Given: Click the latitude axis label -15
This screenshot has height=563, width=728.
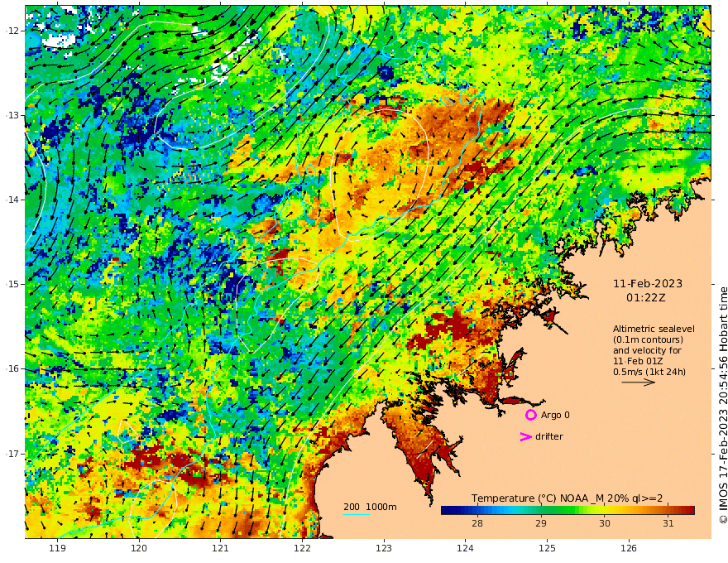Looking at the screenshot, I should pos(12,284).
